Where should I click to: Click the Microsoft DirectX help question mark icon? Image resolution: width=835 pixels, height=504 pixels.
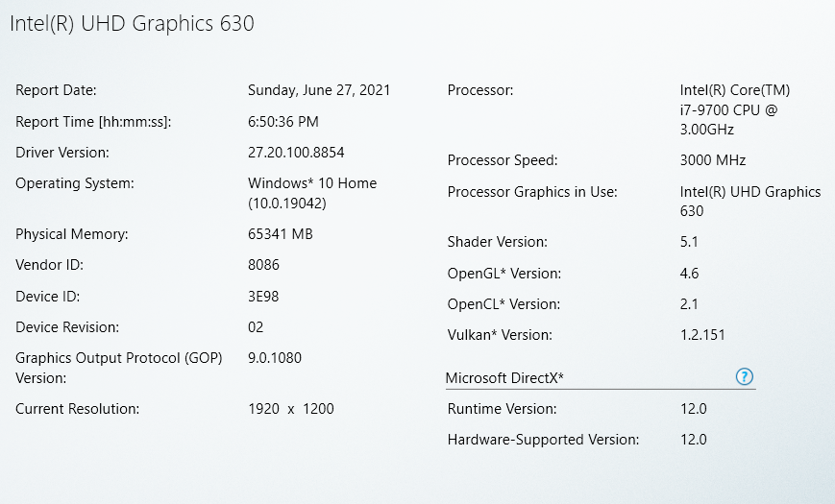744,377
